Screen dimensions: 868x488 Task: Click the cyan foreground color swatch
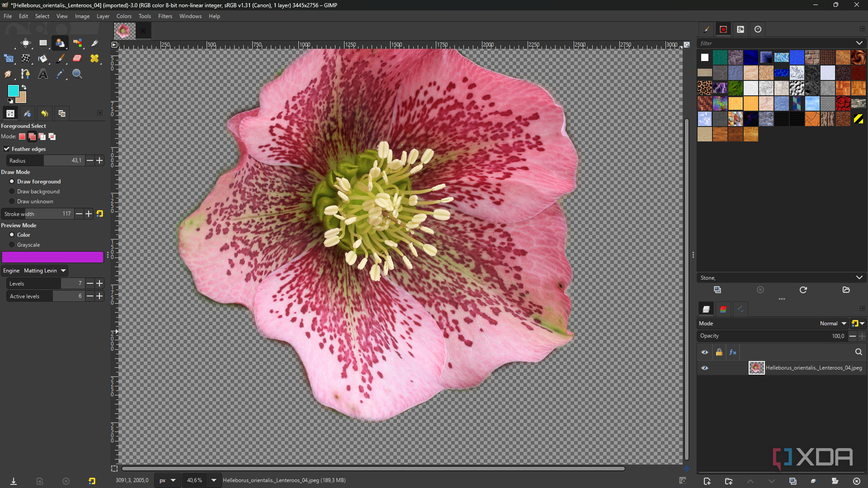13,91
